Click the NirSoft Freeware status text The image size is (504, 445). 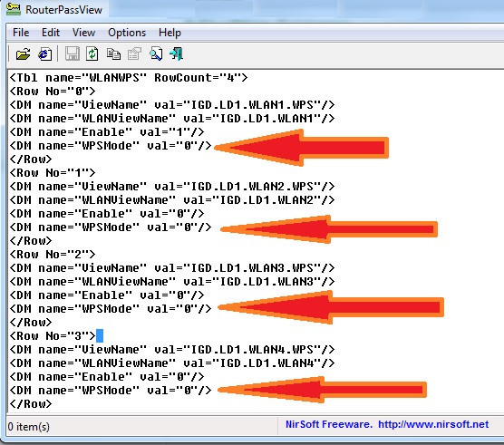pyautogui.click(x=327, y=424)
